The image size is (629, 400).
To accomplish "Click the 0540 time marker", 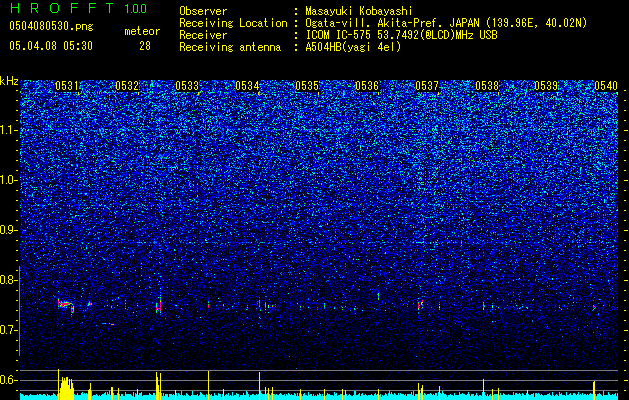I will click(606, 86).
